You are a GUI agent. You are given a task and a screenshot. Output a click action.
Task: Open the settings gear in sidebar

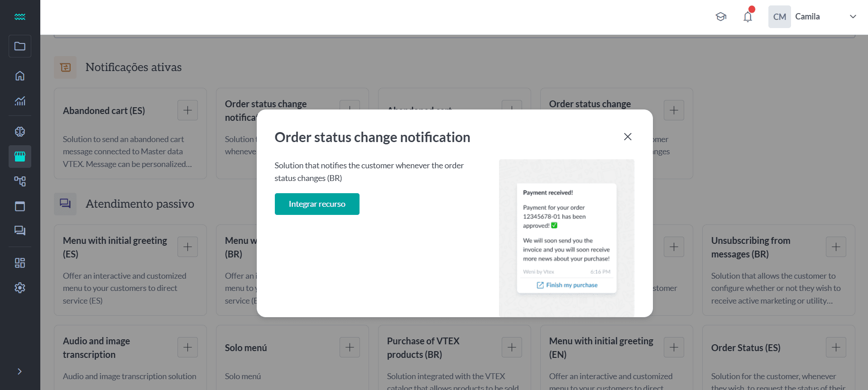click(20, 287)
